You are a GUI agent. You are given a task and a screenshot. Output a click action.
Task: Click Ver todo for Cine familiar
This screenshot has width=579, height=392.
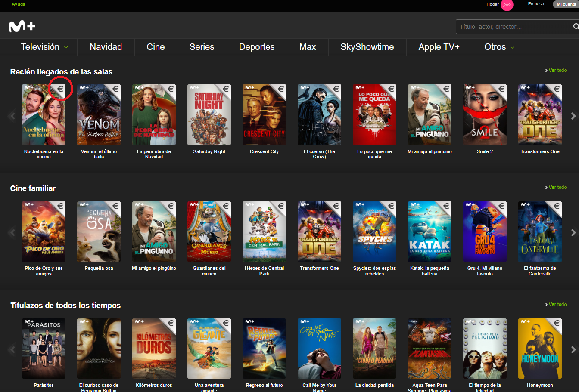[557, 188]
